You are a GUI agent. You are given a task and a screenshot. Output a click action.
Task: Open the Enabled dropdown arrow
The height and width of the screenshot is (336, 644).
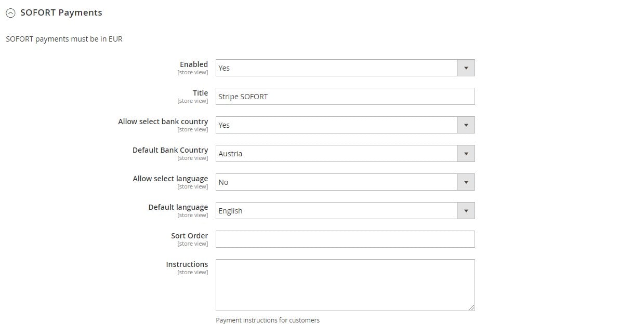point(466,68)
